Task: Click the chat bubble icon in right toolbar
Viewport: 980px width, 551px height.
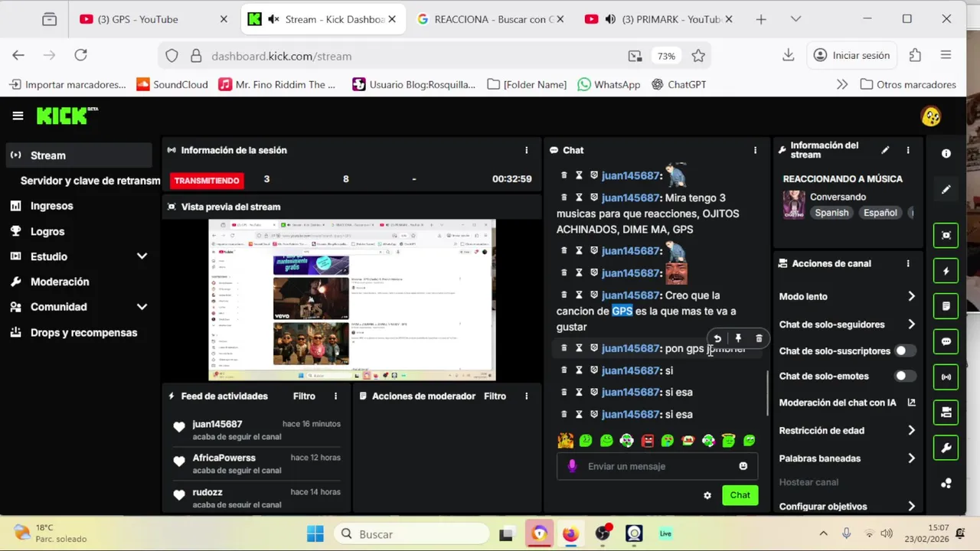Action: click(x=946, y=341)
